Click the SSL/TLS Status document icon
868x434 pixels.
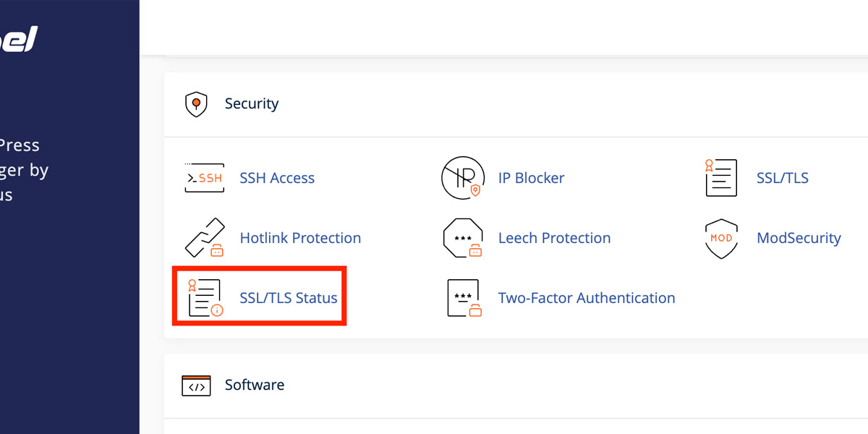click(204, 297)
